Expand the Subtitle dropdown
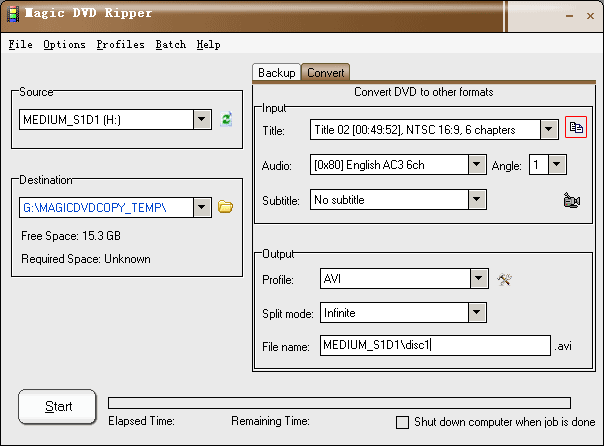604x446 pixels. point(477,200)
